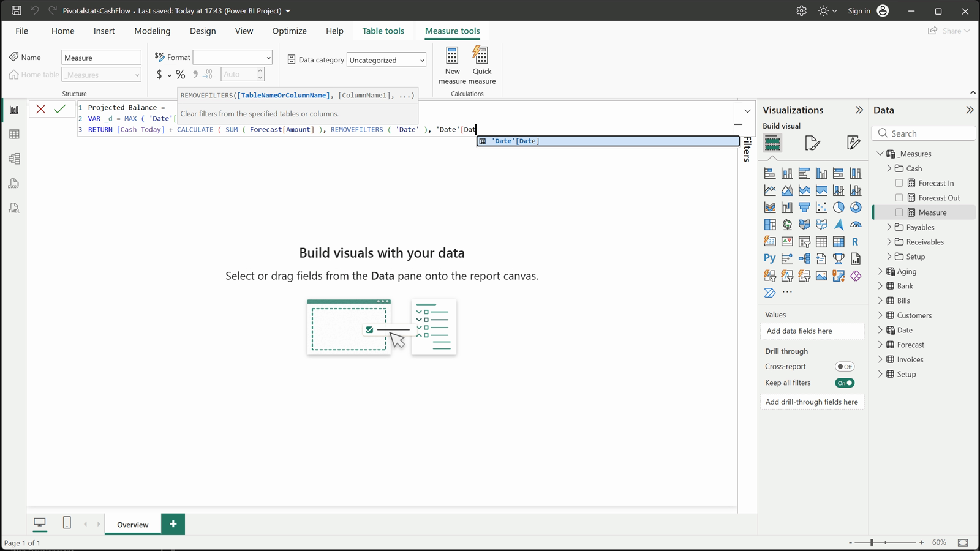This screenshot has height=551, width=980.
Task: Check the Forecast Out measure checkbox
Action: pos(899,198)
